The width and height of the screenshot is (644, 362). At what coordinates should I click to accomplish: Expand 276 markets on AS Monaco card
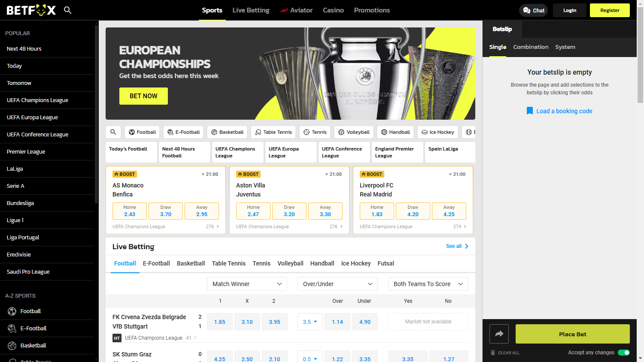point(213,226)
